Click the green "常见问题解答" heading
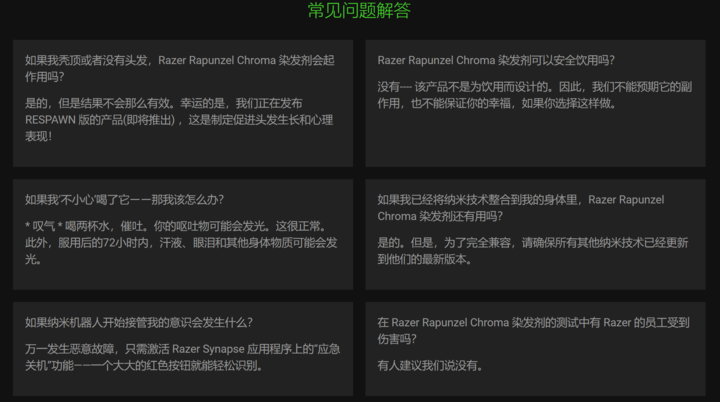This screenshot has height=402, width=720. pos(359,11)
